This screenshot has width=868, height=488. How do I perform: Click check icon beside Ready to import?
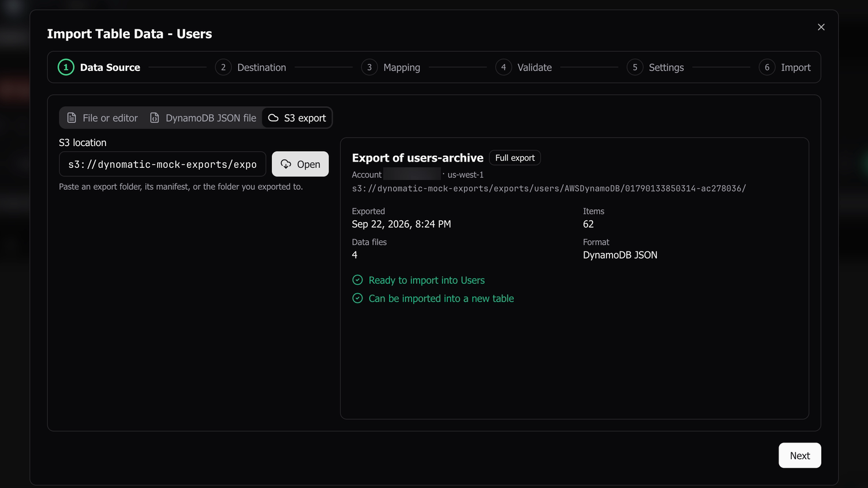358,280
